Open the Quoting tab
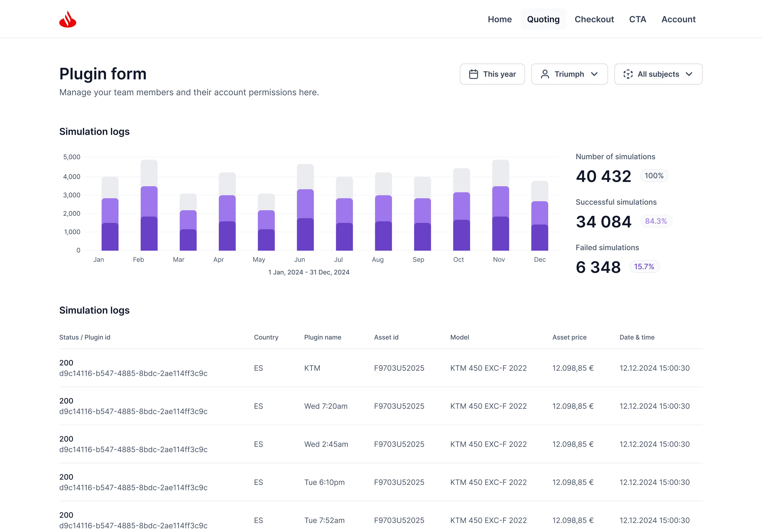 point(543,19)
